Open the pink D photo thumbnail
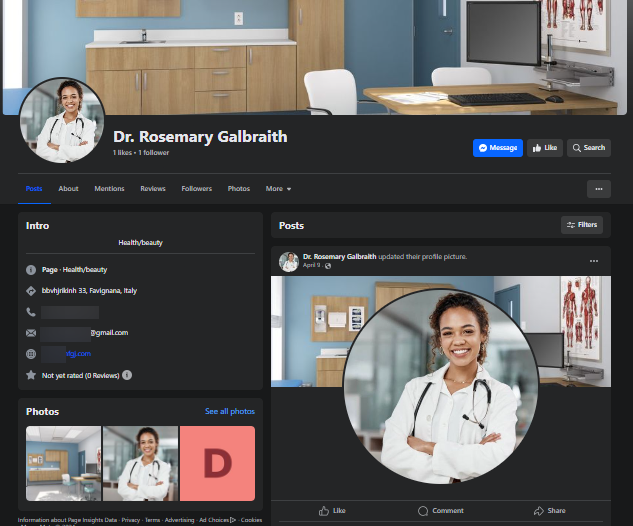This screenshot has height=526, width=633. [218, 463]
